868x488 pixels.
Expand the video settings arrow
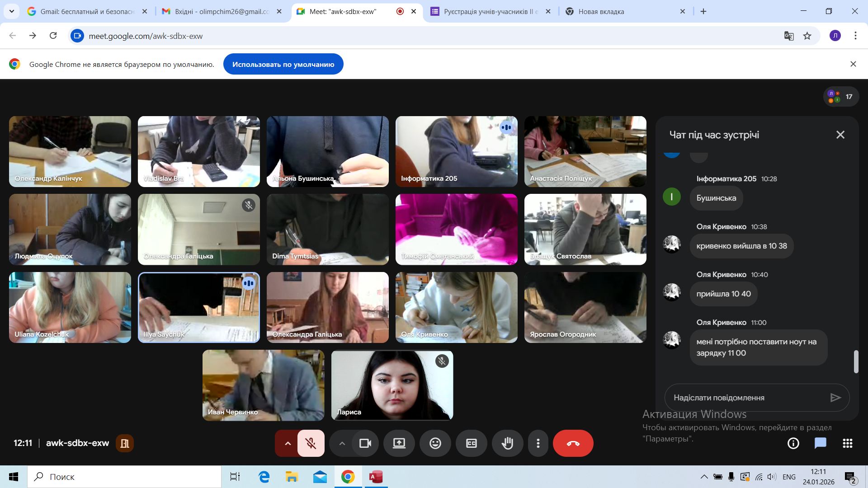pos(342,443)
